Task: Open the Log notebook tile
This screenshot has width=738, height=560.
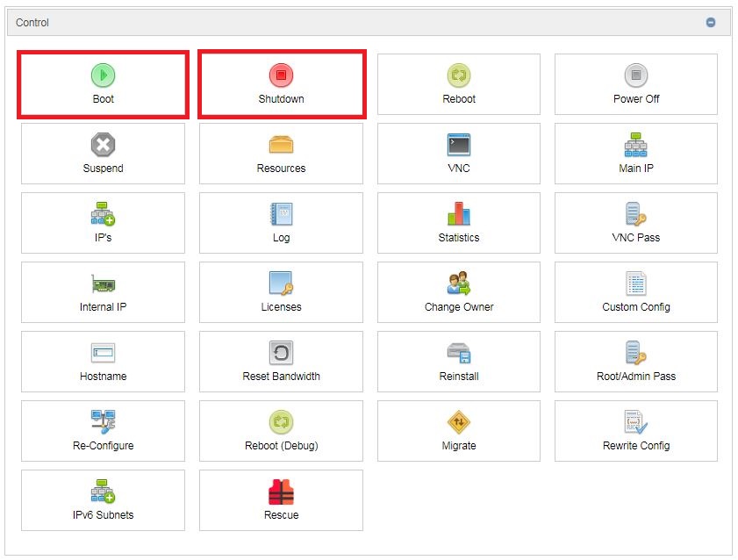Action: (x=281, y=223)
